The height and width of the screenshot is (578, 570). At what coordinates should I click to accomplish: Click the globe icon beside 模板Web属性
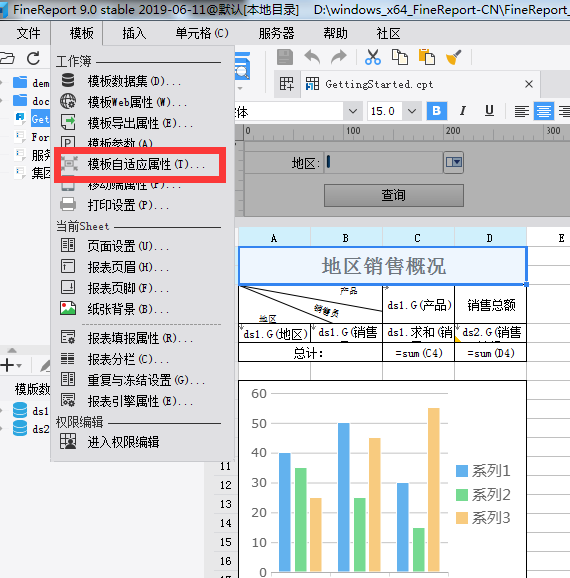pyautogui.click(x=68, y=101)
